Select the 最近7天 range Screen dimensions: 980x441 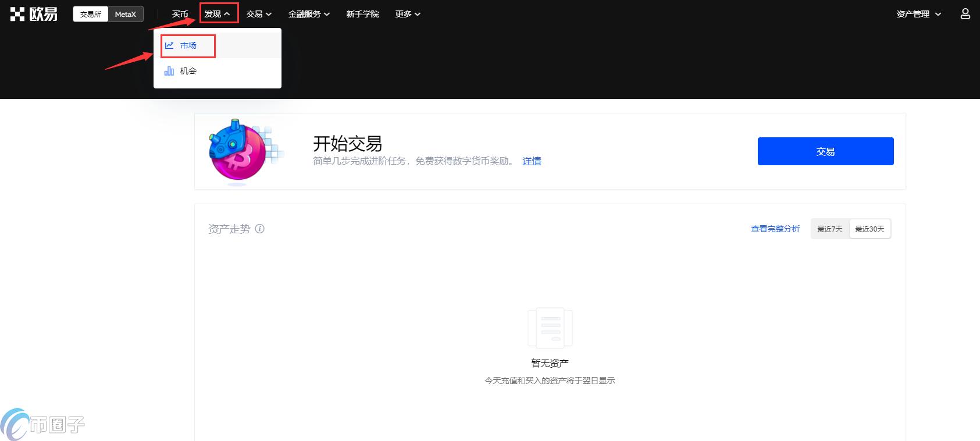pos(830,229)
